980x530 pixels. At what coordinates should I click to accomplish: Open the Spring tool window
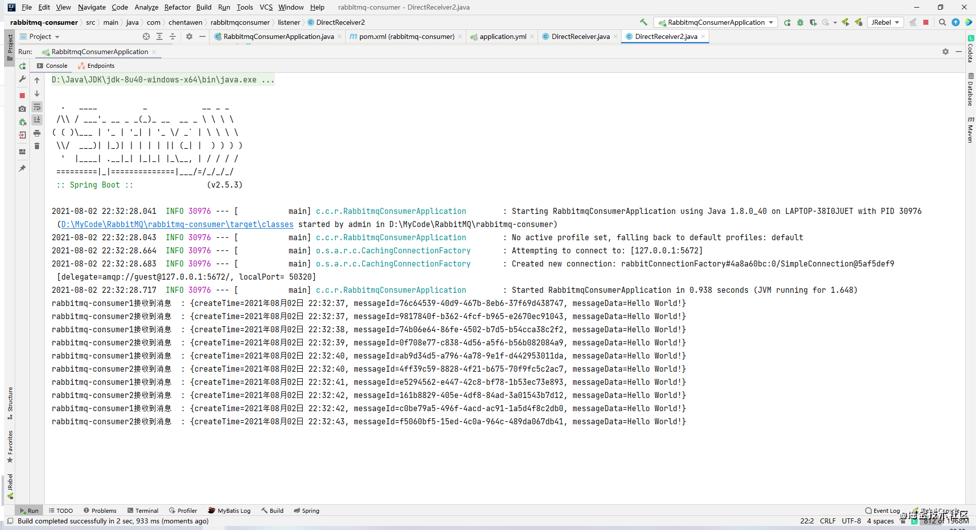point(306,510)
